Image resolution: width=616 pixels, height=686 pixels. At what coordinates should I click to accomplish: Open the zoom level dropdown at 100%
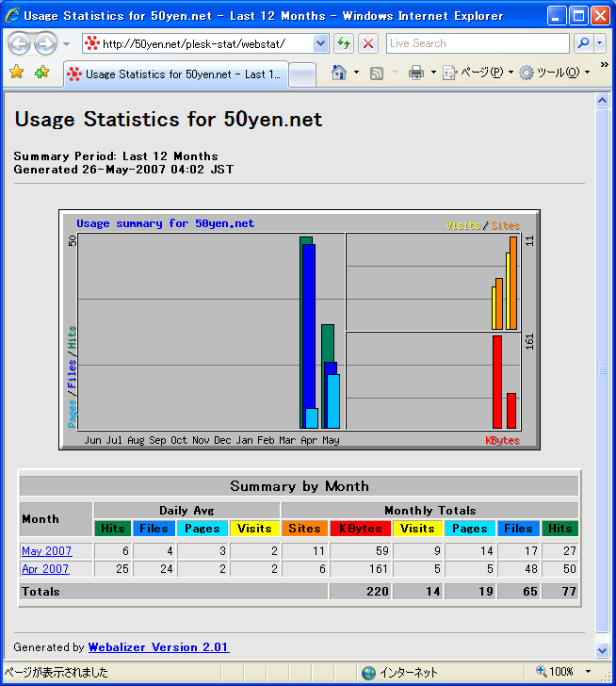[587, 672]
